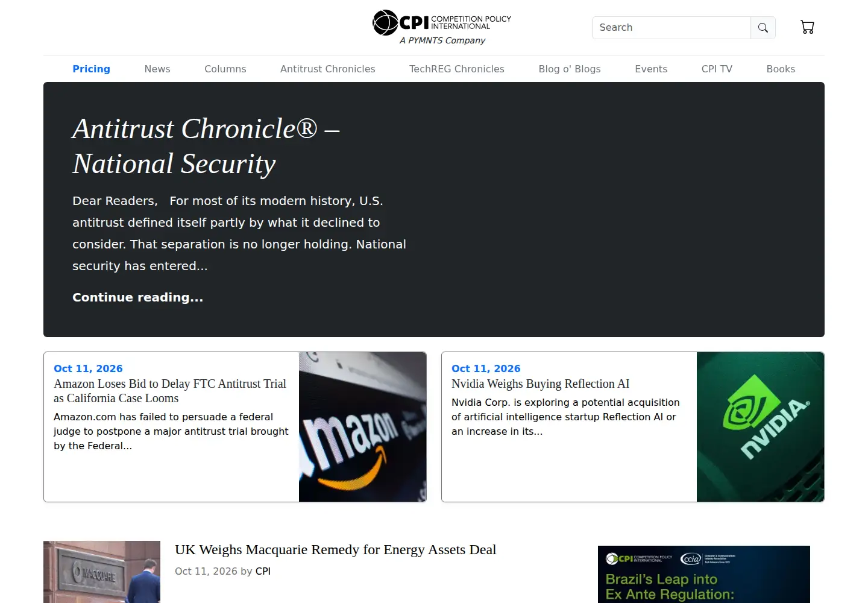Image resolution: width=868 pixels, height=603 pixels.
Task: Click the Continue reading... link
Action: [138, 297]
